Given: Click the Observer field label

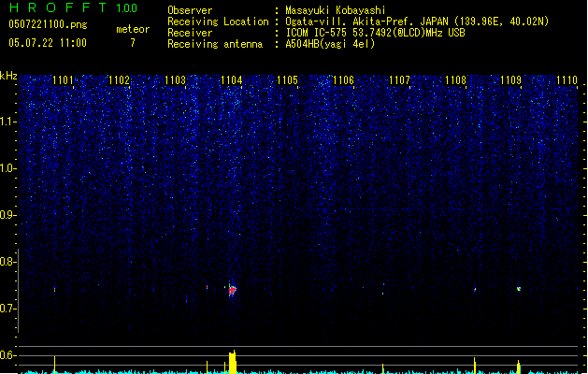Looking at the screenshot, I should pos(190,10).
